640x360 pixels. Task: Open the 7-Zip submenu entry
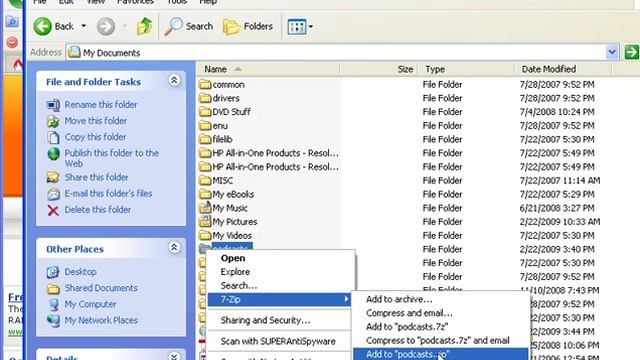[x=280, y=300]
